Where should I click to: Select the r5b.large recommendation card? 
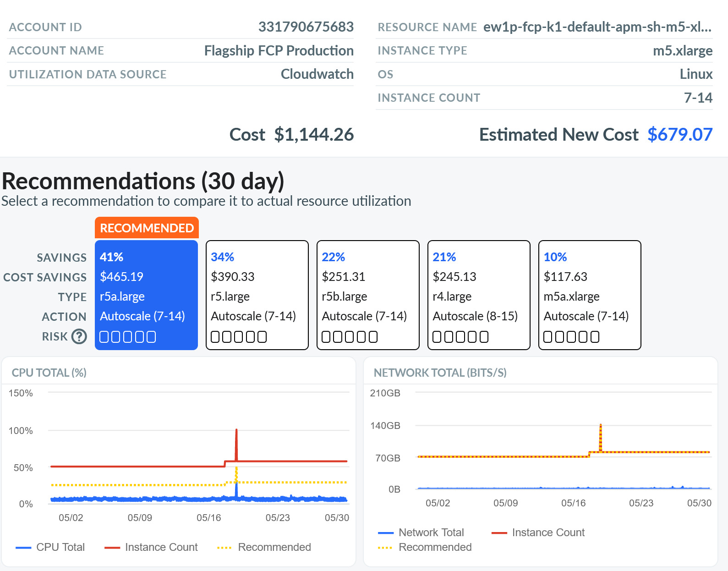click(x=368, y=295)
